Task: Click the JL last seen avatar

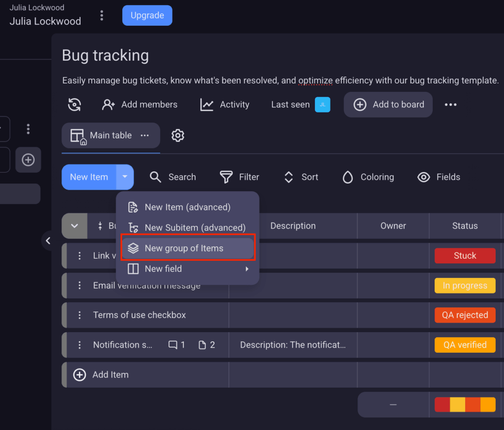Action: point(322,104)
